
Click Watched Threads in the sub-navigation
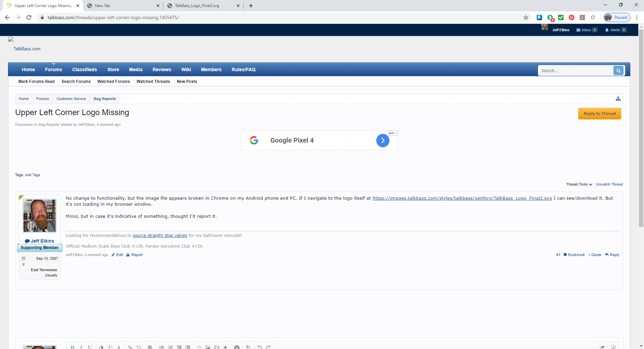point(153,82)
